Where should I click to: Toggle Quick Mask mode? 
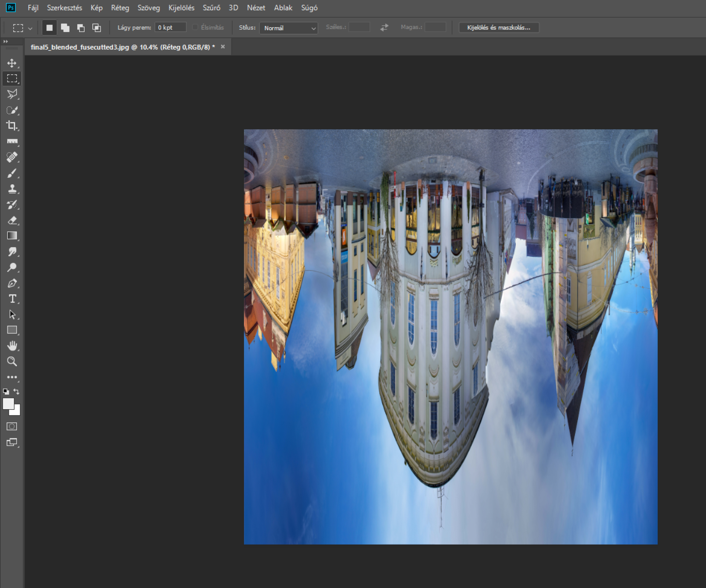pyautogui.click(x=12, y=426)
